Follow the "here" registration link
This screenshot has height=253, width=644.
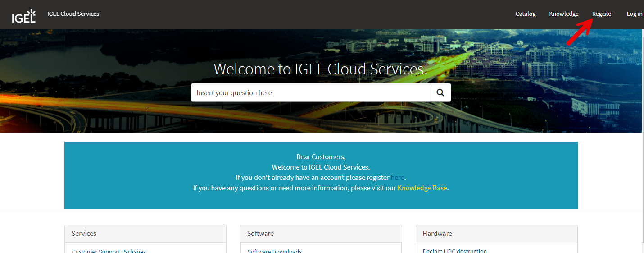(397, 178)
